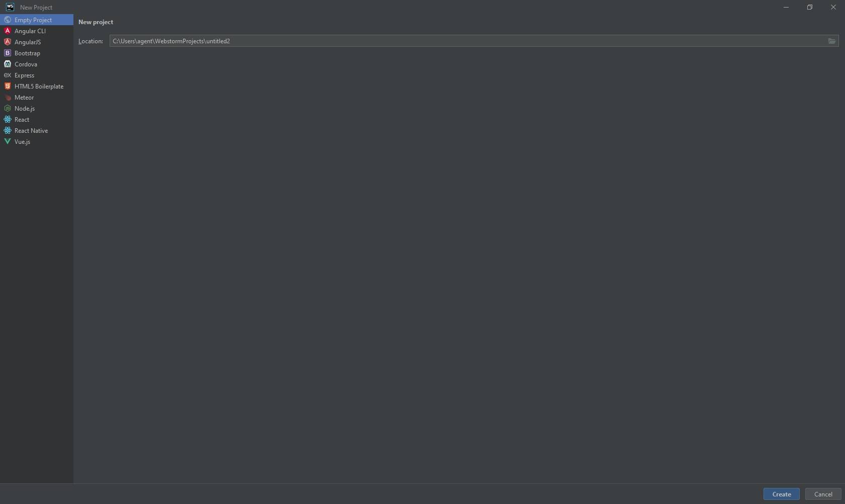Choose Cordova project type label
The image size is (845, 504).
26,64
